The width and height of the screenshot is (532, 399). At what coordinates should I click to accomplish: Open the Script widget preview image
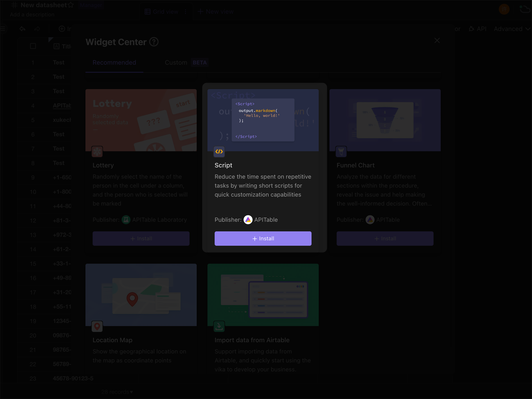click(x=263, y=120)
